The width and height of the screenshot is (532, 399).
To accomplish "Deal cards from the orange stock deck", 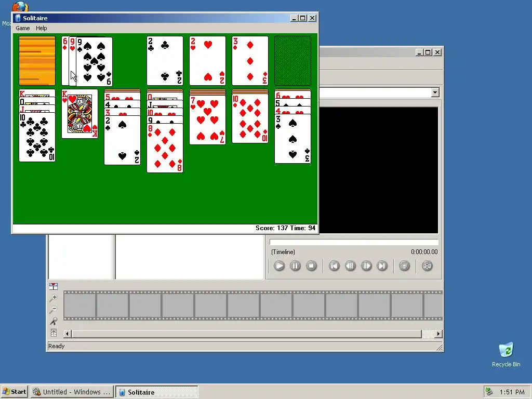I will [x=37, y=61].
